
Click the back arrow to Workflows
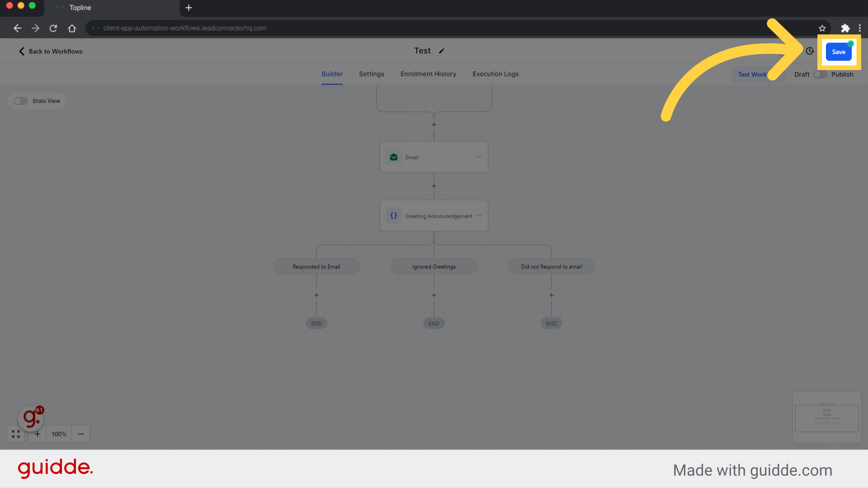[22, 51]
